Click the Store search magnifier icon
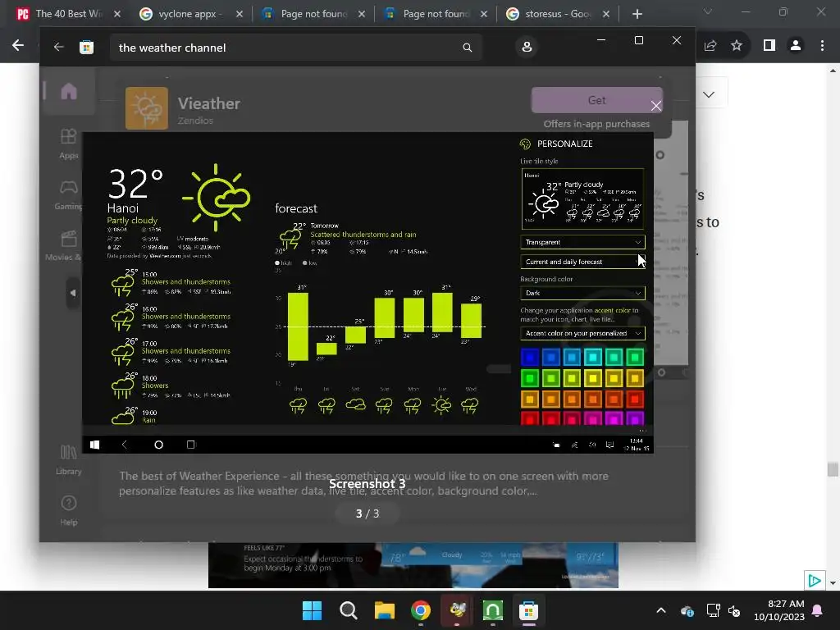The height and width of the screenshot is (630, 840). [467, 48]
